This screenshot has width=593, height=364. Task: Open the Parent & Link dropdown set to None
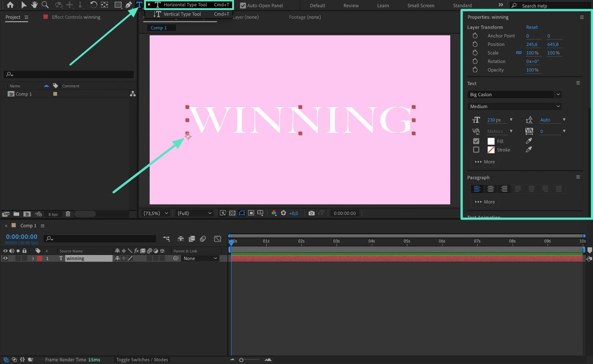199,258
